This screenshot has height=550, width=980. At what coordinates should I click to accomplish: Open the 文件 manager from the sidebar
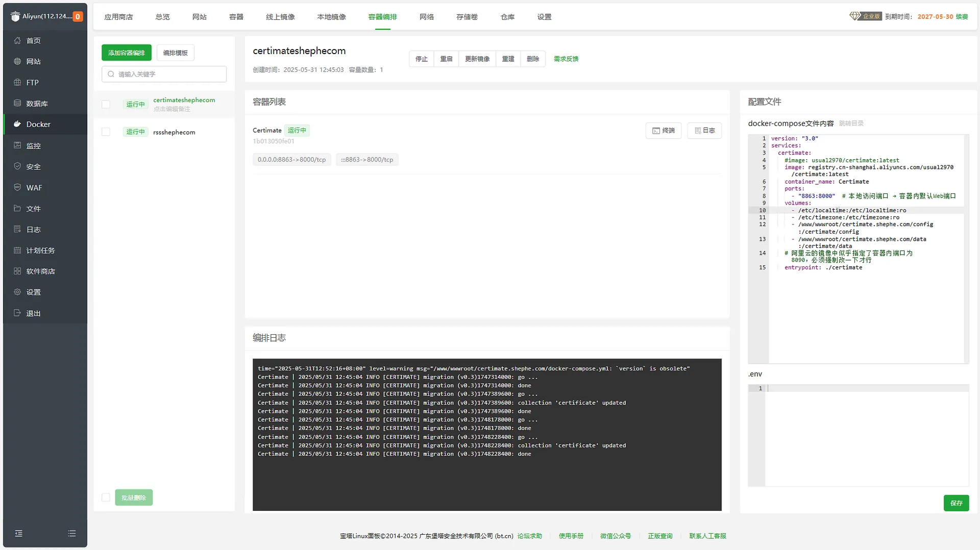pos(33,208)
